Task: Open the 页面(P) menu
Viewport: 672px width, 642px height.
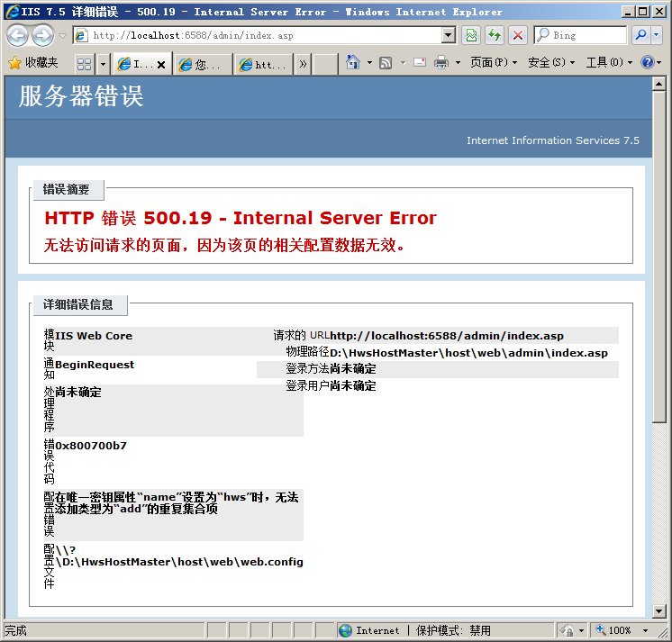Action: pyautogui.click(x=494, y=63)
